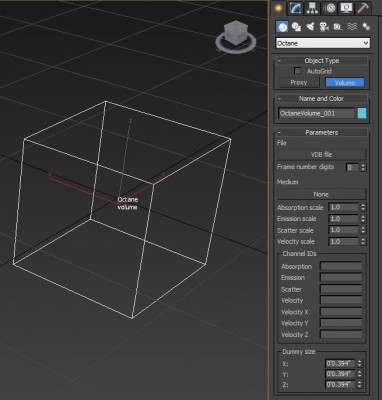The image size is (382, 400).
Task: Select the Space Warps category icon
Action: tap(352, 27)
